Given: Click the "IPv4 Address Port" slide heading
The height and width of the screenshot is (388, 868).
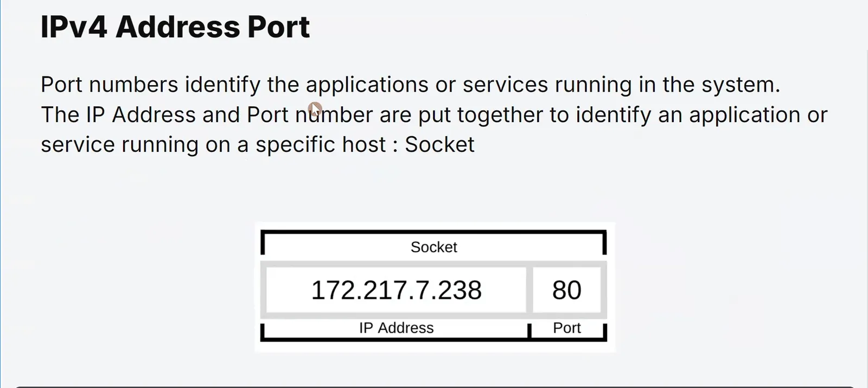Looking at the screenshot, I should pyautogui.click(x=175, y=27).
